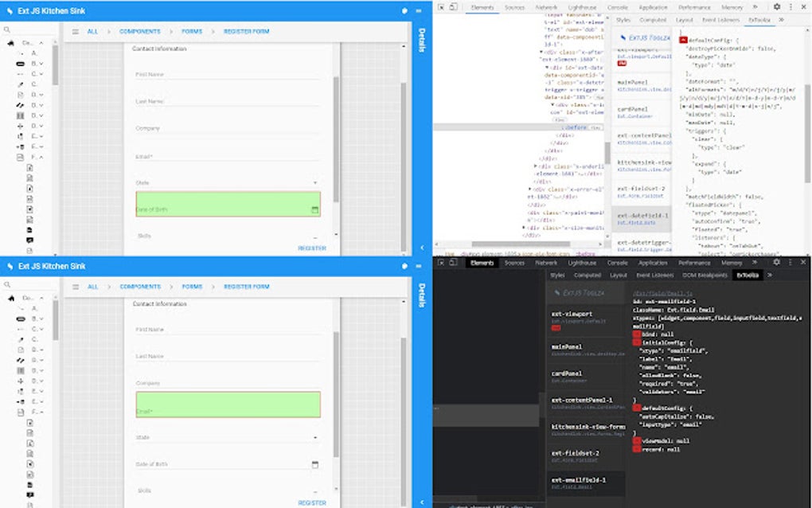Open the three-dot DevTools options menu
The width and height of the screenshot is (812, 508).
(x=791, y=6)
